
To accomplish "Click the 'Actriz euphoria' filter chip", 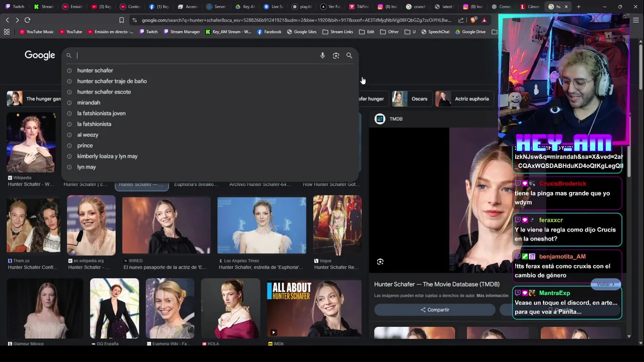I will tap(464, 99).
